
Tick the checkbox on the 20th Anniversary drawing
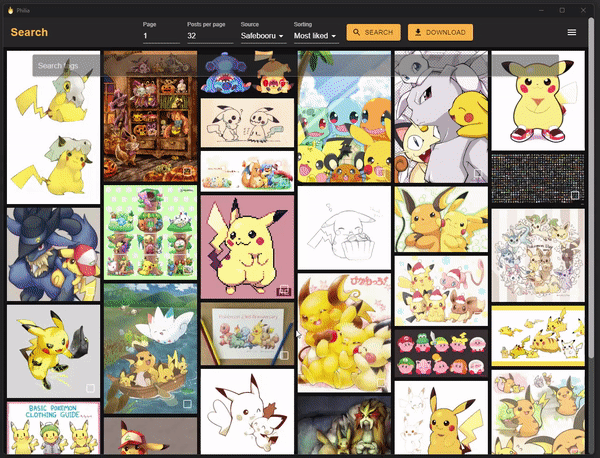click(x=284, y=355)
